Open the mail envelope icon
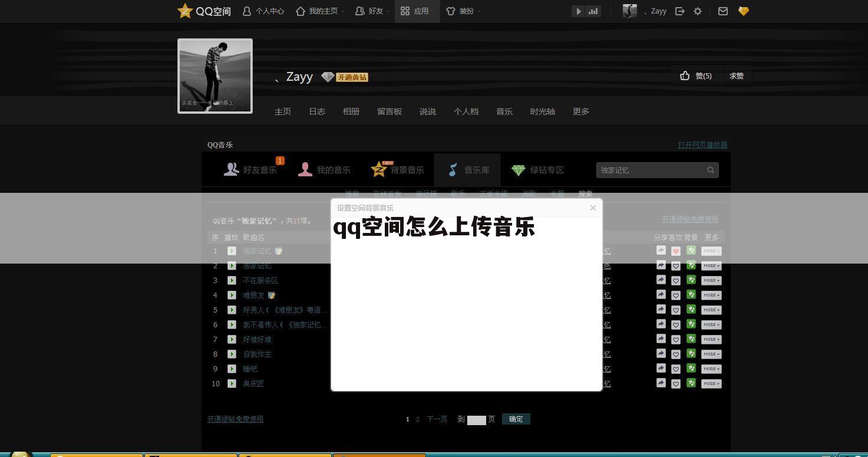The image size is (868, 457). click(723, 11)
